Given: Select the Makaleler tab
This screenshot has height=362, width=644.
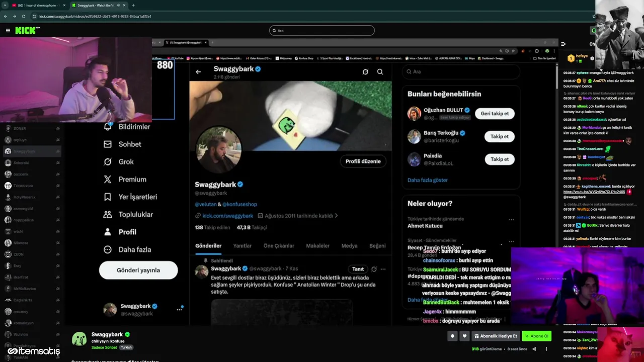Looking at the screenshot, I should tap(318, 246).
